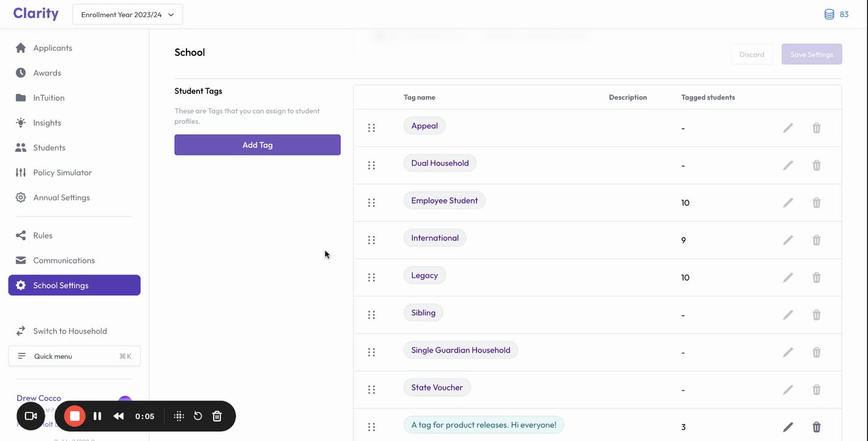Restart the recording with the circular arrow icon
The height and width of the screenshot is (441, 868).
pyautogui.click(x=198, y=417)
